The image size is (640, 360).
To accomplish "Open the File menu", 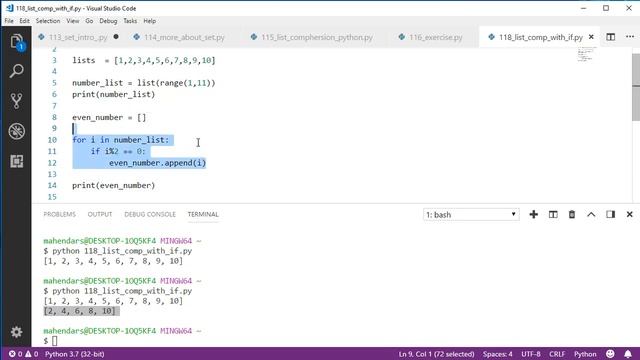I will tap(9, 21).
